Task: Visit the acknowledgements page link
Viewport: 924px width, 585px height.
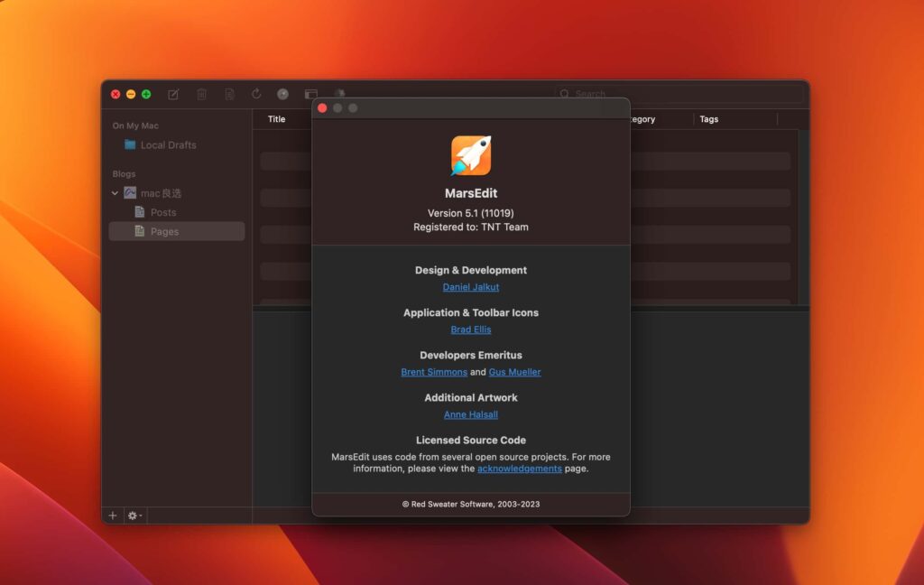Action: click(x=519, y=468)
